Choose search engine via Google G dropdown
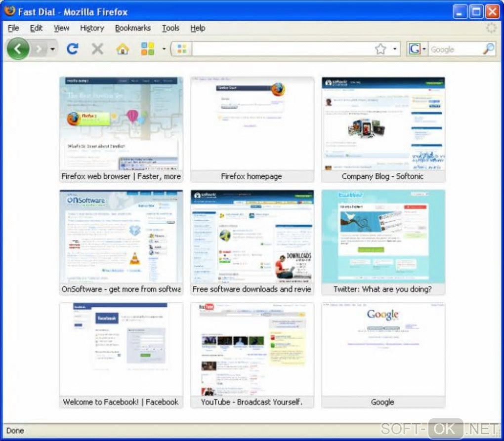 [x=417, y=49]
